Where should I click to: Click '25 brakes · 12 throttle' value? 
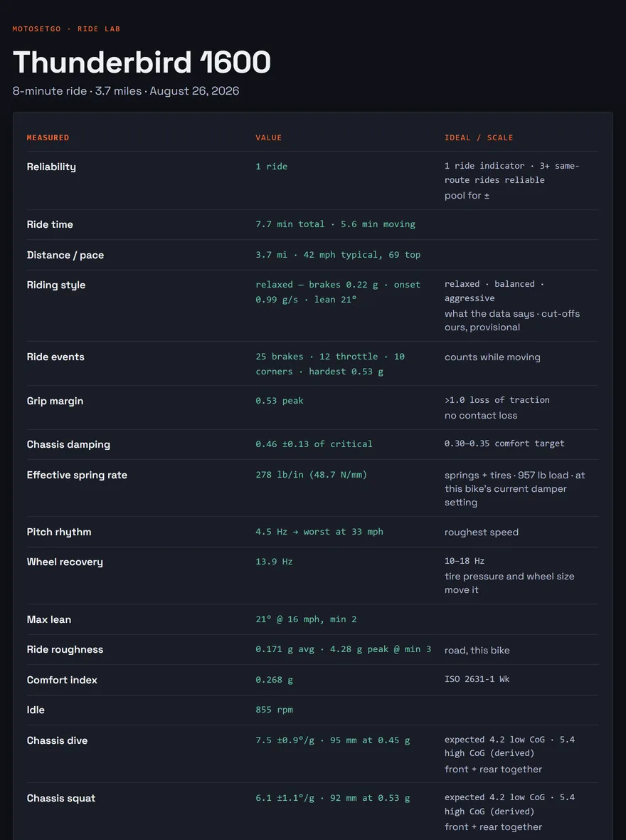(x=317, y=357)
